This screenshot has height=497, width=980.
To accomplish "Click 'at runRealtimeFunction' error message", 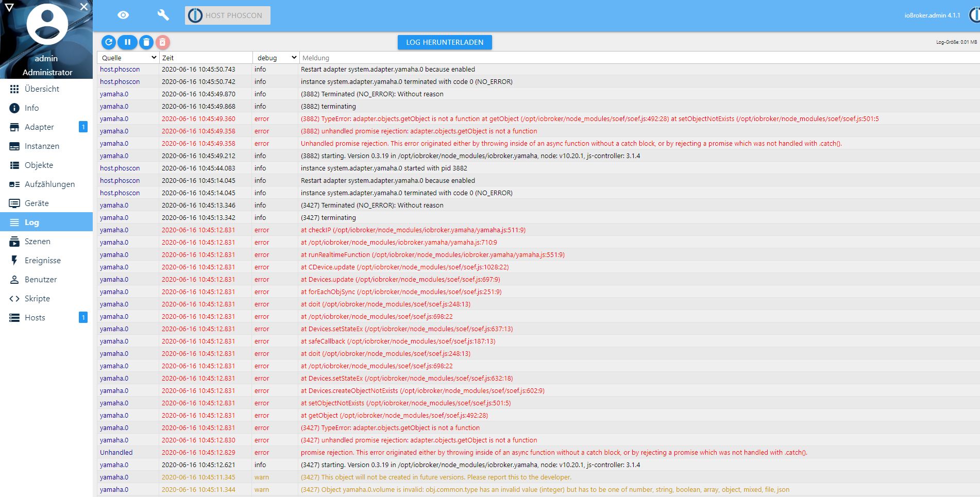I will pyautogui.click(x=433, y=255).
